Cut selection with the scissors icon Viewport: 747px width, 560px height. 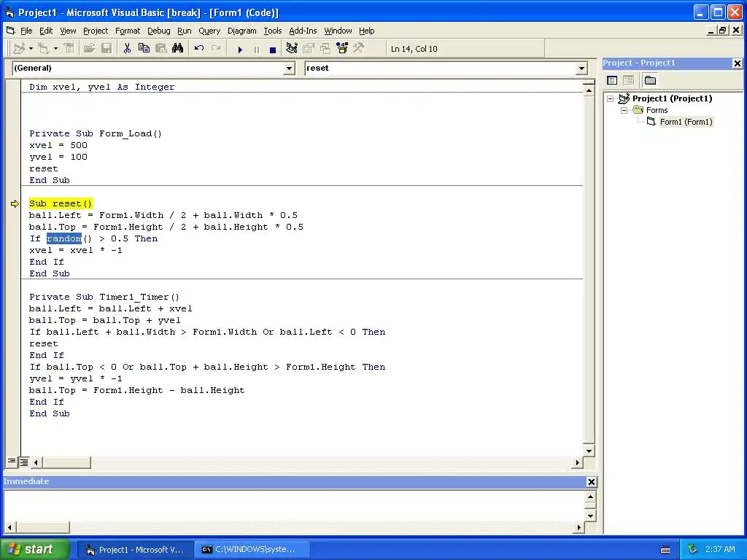[x=127, y=49]
